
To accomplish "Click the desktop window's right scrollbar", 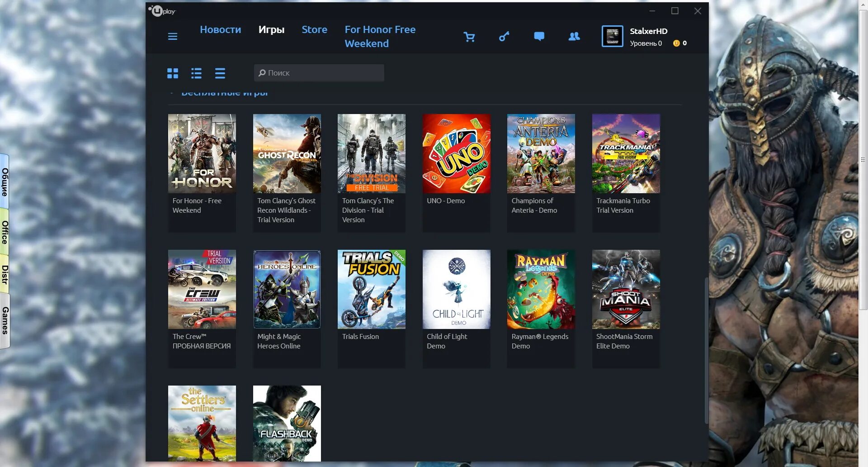I will coord(863,159).
